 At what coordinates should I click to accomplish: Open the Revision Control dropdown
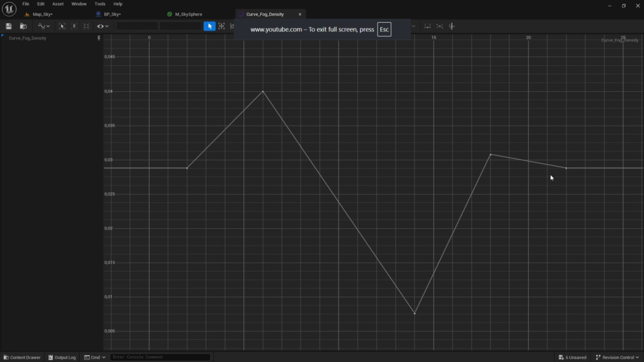(x=618, y=358)
